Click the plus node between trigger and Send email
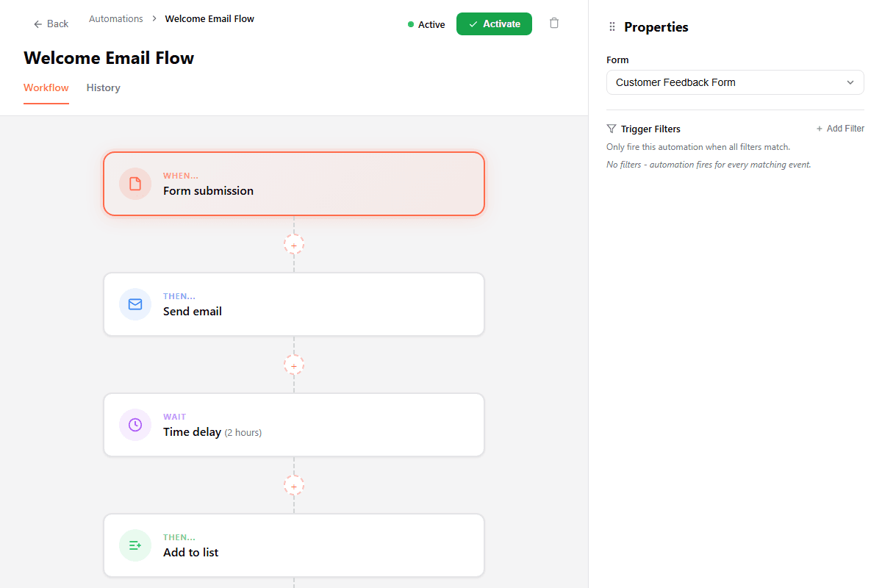Image resolution: width=882 pixels, height=588 pixels. click(x=293, y=244)
